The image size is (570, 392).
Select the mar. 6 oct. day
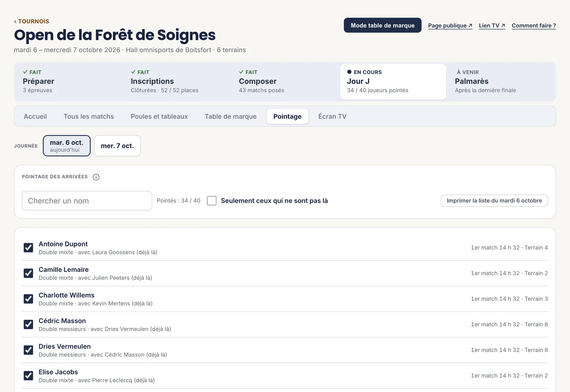click(67, 146)
